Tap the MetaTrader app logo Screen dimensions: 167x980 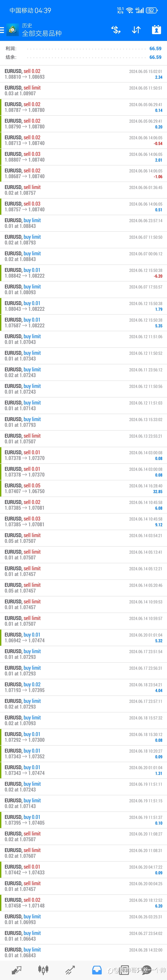pyautogui.click(x=13, y=30)
